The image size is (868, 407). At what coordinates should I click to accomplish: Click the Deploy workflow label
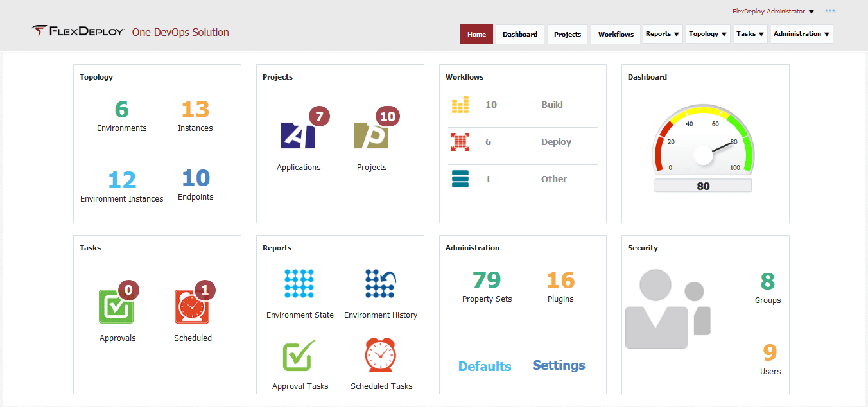pyautogui.click(x=556, y=142)
